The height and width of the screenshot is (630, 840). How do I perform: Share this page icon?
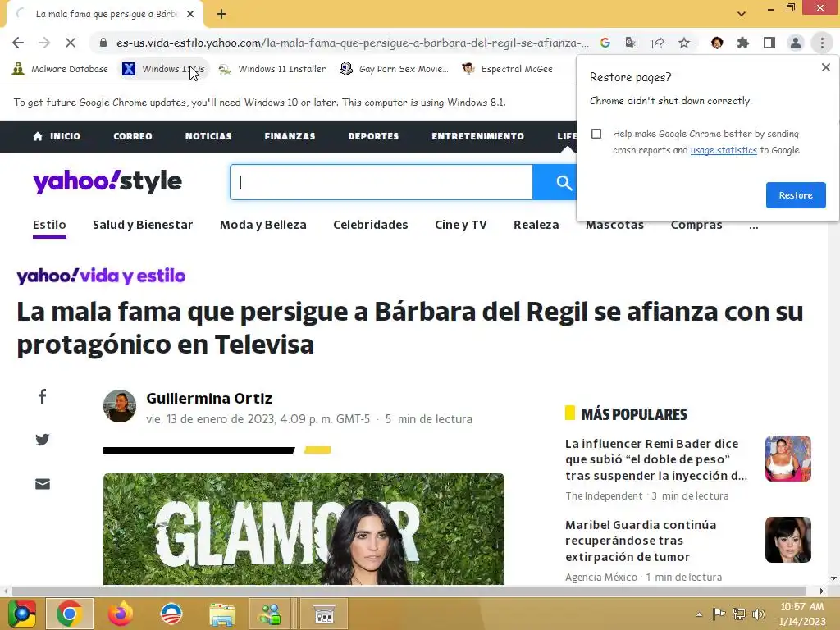(658, 43)
